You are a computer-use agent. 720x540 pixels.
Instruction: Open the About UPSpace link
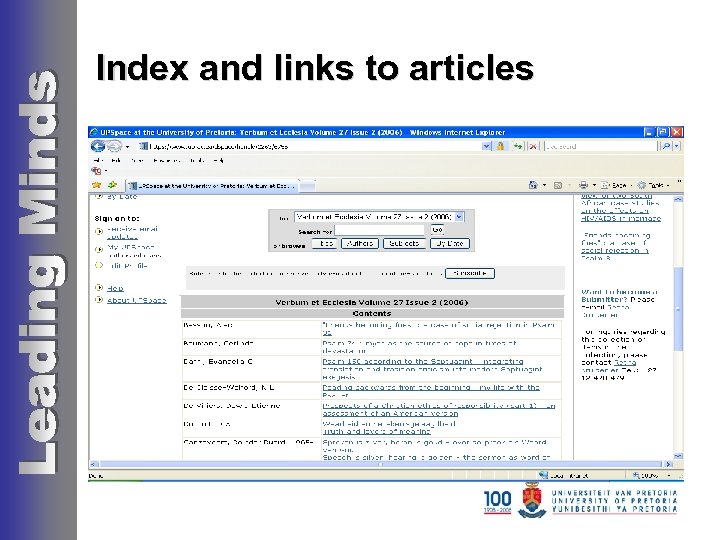point(136,300)
